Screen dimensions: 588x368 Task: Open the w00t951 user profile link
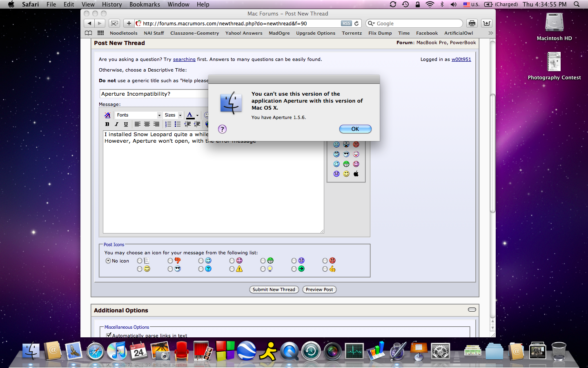tap(461, 59)
